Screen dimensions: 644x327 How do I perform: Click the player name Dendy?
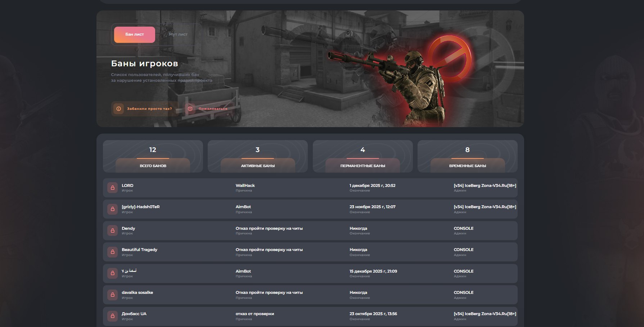pyautogui.click(x=129, y=228)
